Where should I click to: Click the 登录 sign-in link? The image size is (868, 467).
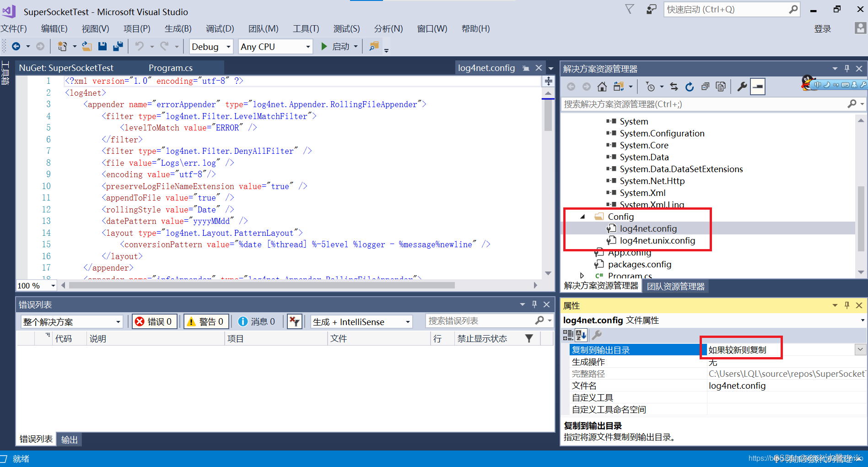point(822,28)
